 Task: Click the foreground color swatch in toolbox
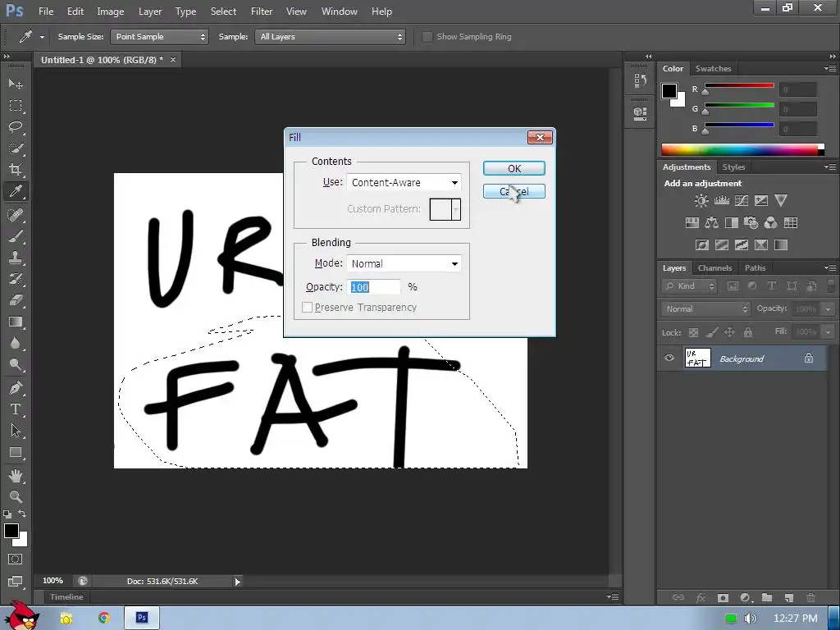coord(11,531)
